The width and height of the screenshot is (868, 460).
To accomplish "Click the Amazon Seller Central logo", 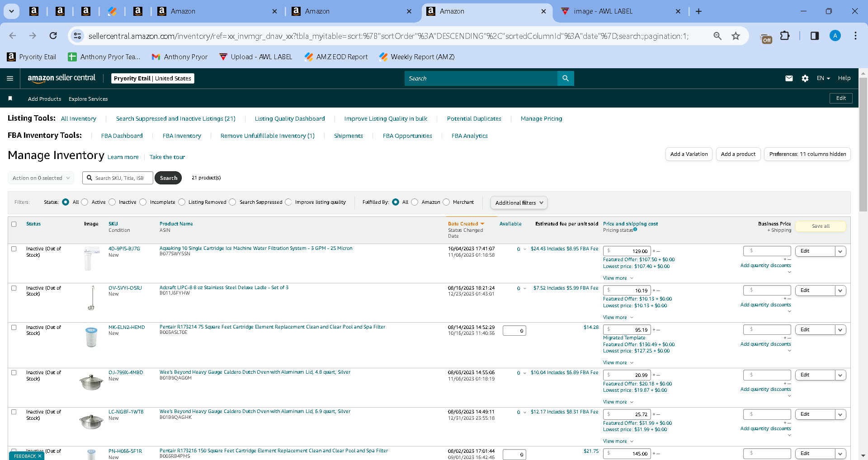I will point(61,78).
